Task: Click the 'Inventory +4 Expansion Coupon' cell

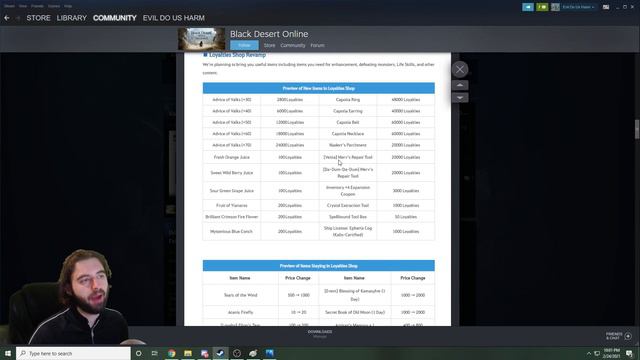Action: pyautogui.click(x=348, y=191)
